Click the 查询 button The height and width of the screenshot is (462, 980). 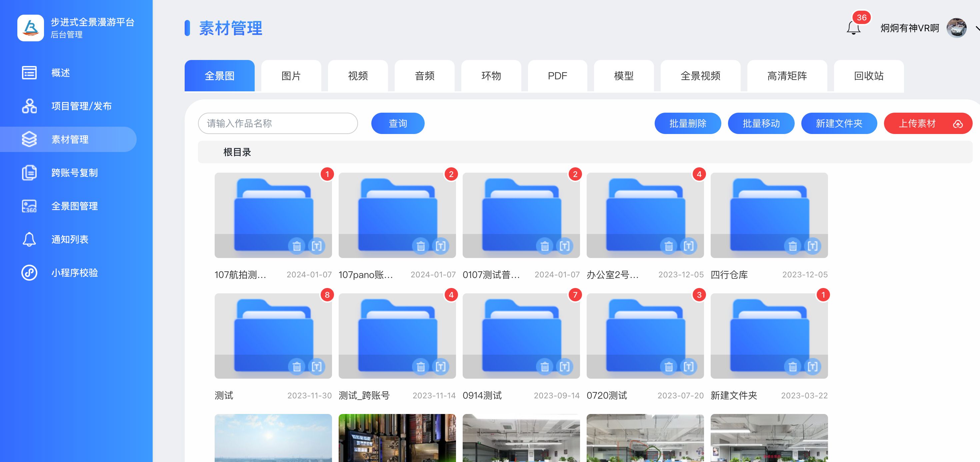398,123
